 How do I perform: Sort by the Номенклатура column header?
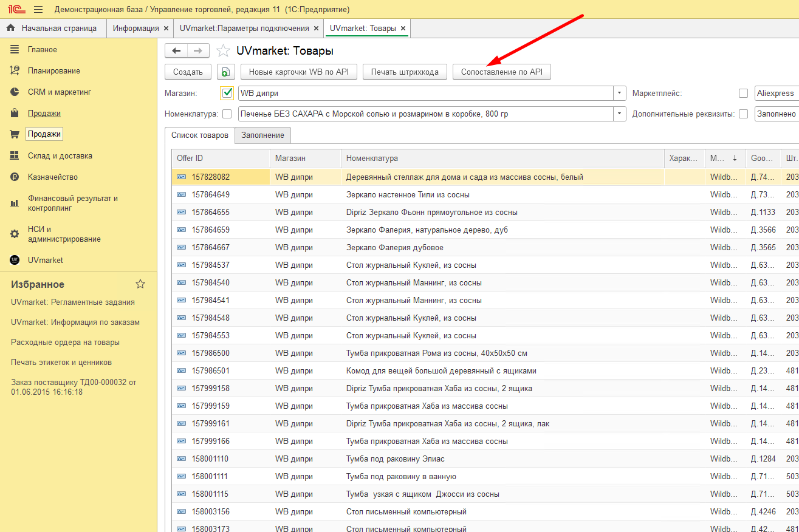pyautogui.click(x=502, y=158)
